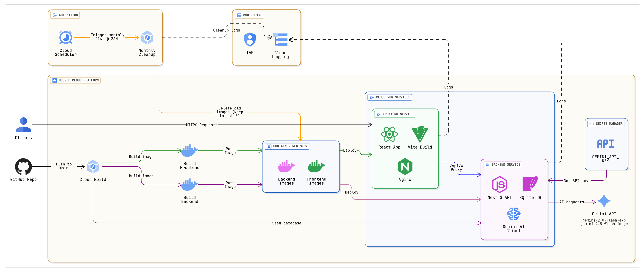Select the Gemini API star icon

coord(604,201)
